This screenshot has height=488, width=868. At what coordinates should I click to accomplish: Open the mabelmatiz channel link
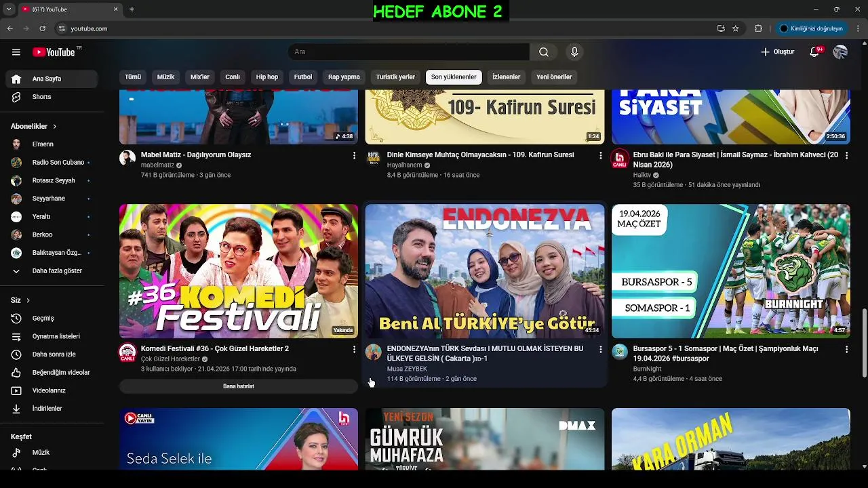point(157,165)
